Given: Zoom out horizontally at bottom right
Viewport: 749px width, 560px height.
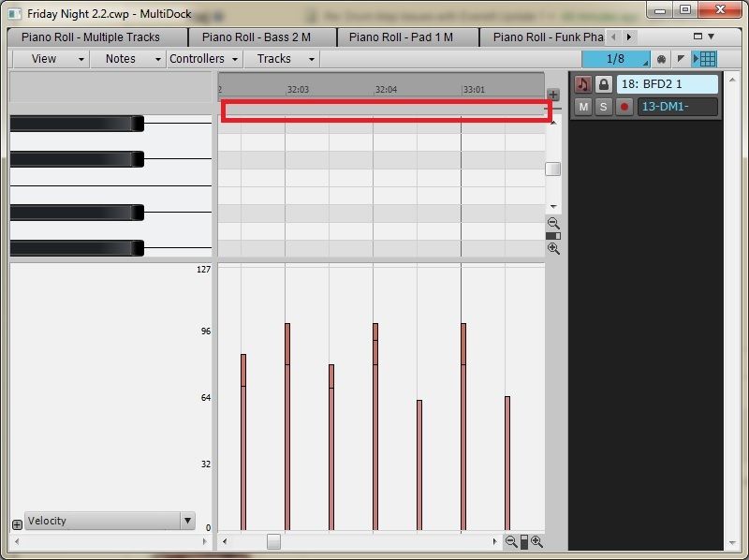Looking at the screenshot, I should pos(511,541).
